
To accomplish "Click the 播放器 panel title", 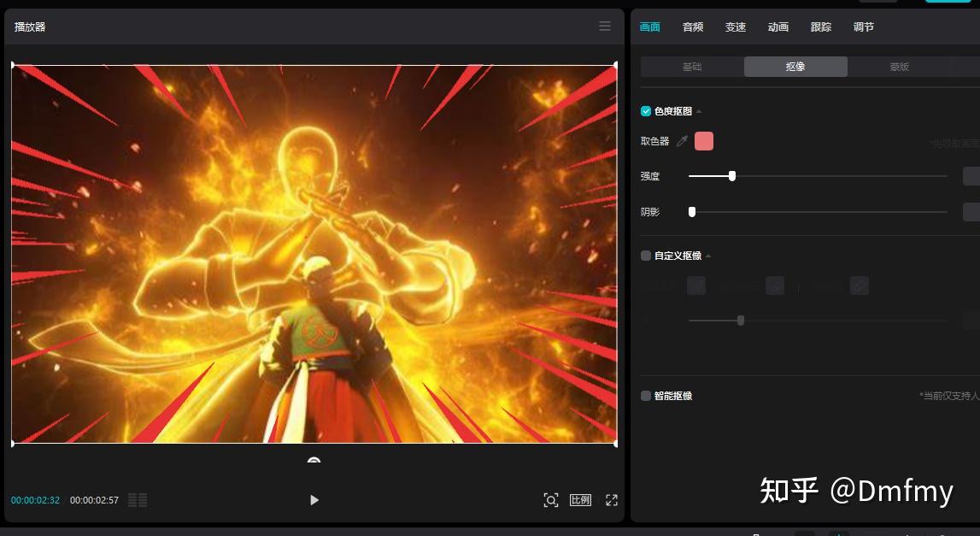I will tap(30, 27).
